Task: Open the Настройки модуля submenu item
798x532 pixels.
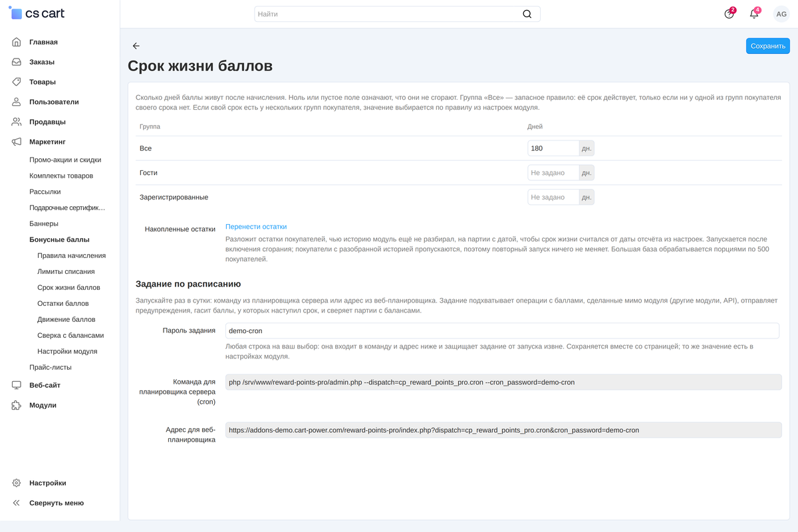Action: pyautogui.click(x=67, y=351)
